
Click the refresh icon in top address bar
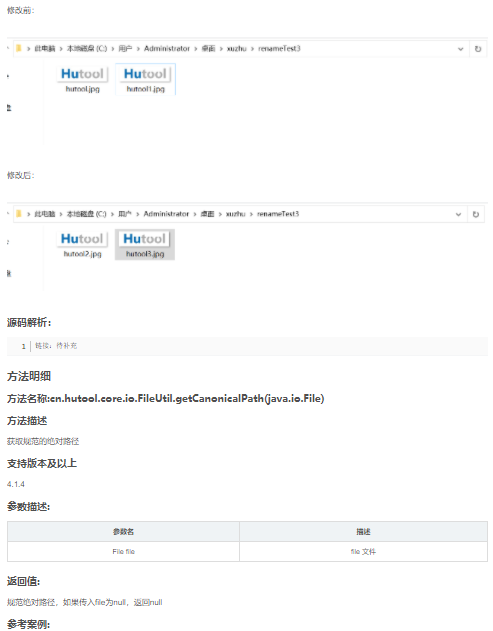pos(478,49)
